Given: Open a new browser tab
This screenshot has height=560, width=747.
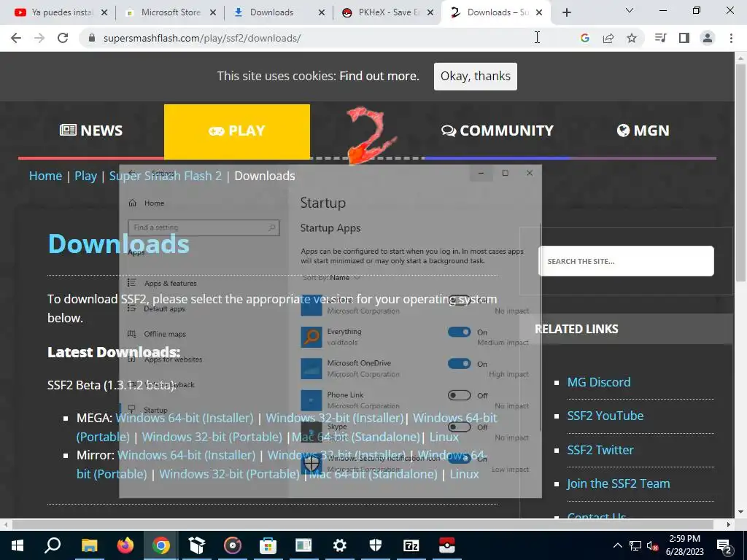Looking at the screenshot, I should (x=566, y=12).
